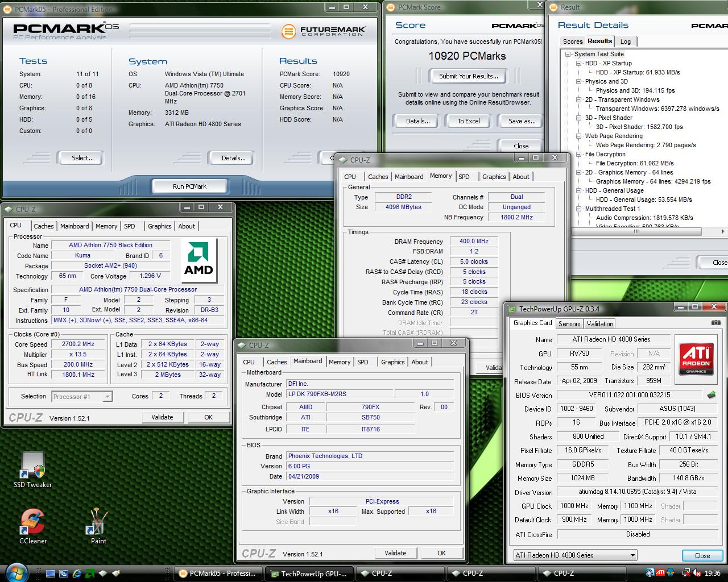728x582 pixels.
Task: Click Transparent Windows: 6397.278 windows/s row
Action: pos(657,109)
